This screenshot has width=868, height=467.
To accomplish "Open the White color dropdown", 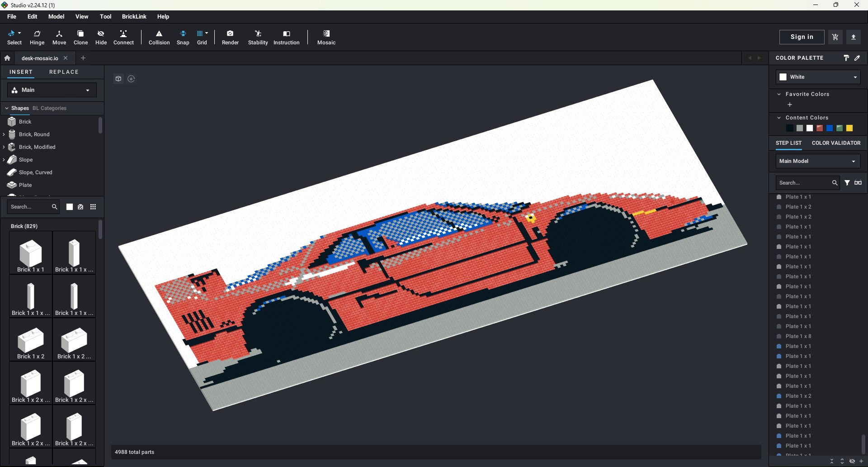I will coord(818,77).
